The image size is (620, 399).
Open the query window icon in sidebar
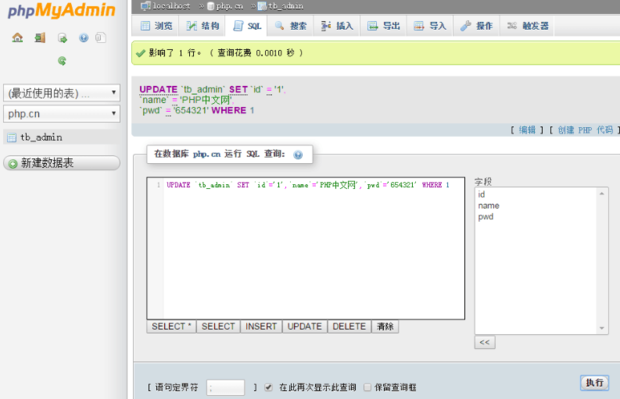62,38
